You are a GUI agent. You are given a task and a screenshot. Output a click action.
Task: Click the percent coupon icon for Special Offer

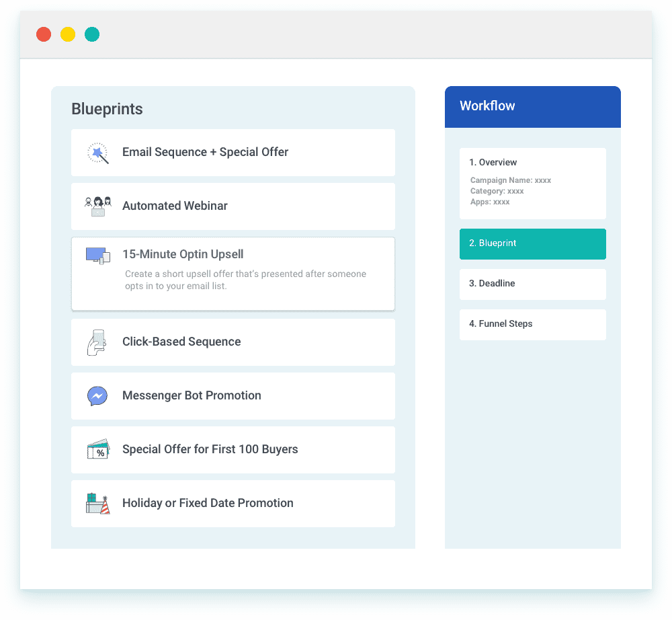[x=99, y=449]
